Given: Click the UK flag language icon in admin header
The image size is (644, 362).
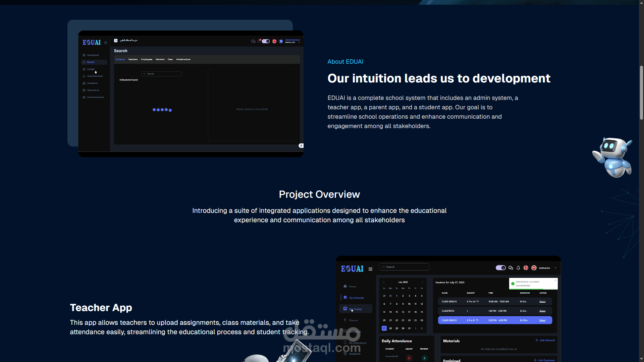Looking at the screenshot, I should pyautogui.click(x=274, y=41).
